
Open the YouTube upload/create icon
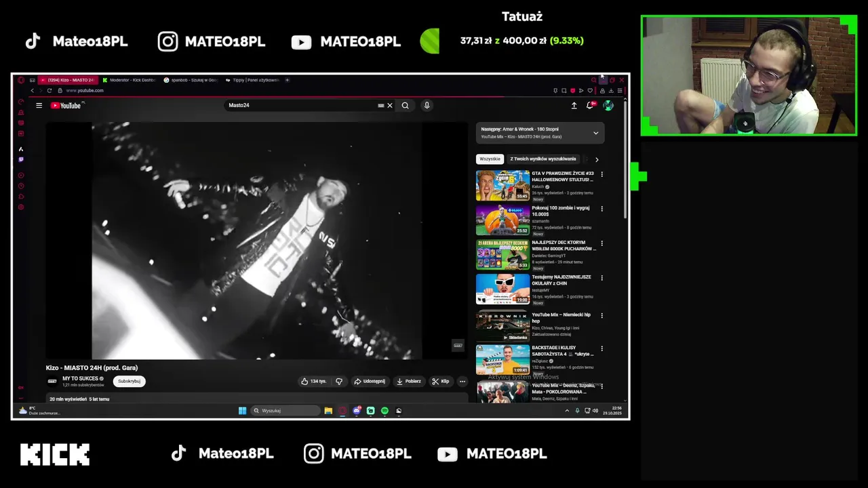(x=574, y=105)
